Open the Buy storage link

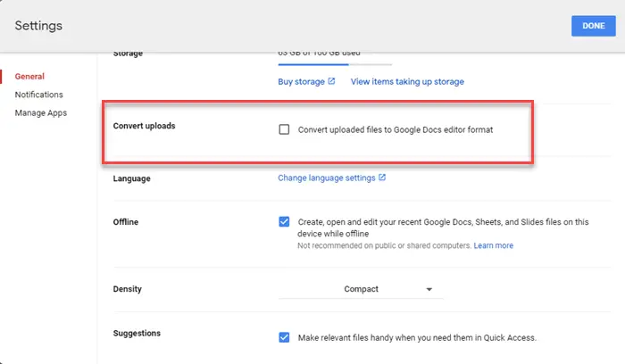302,82
